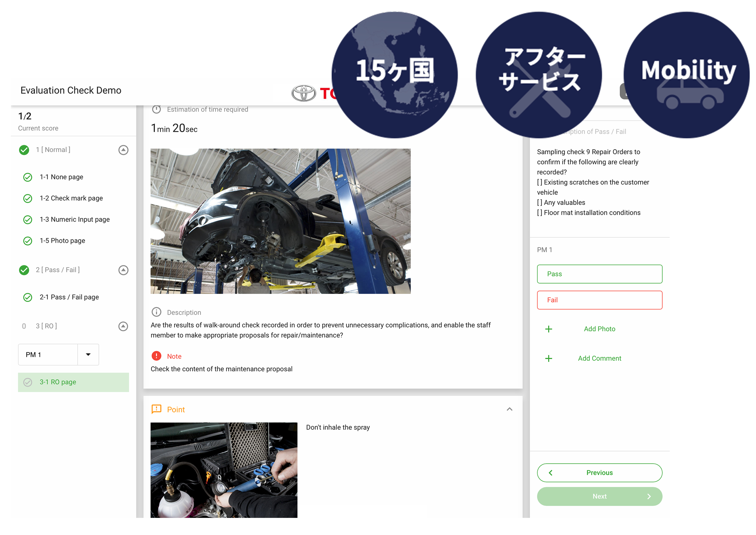Click the grey check icon beside 3-1 RO page

click(28, 382)
